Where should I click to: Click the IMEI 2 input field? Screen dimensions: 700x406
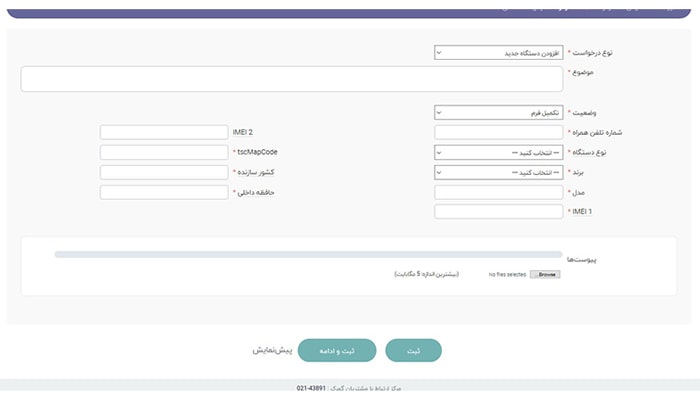[164, 132]
